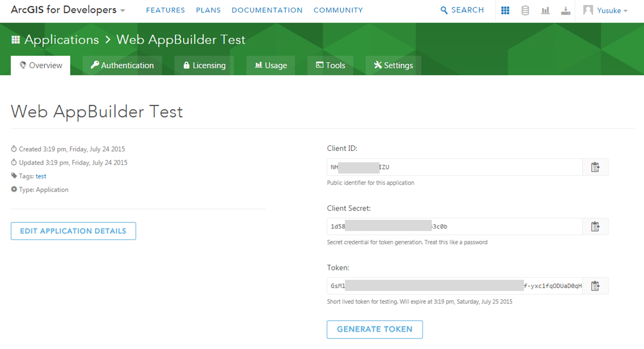The width and height of the screenshot is (644, 349).
Task: Go to Applications breadcrumb link
Action: (61, 40)
